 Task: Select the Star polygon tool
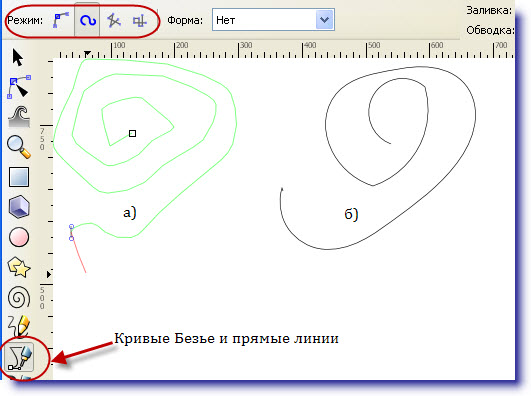[19, 267]
